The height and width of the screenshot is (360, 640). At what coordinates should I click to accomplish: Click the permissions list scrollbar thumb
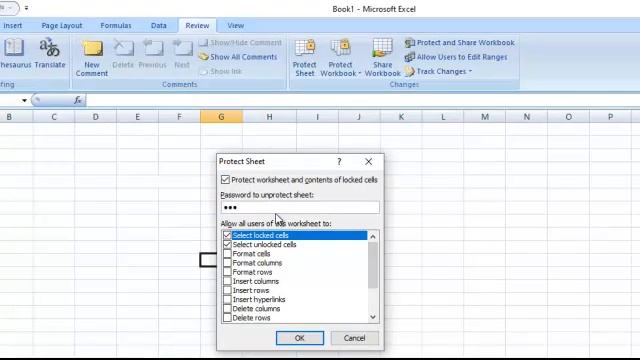pyautogui.click(x=373, y=265)
